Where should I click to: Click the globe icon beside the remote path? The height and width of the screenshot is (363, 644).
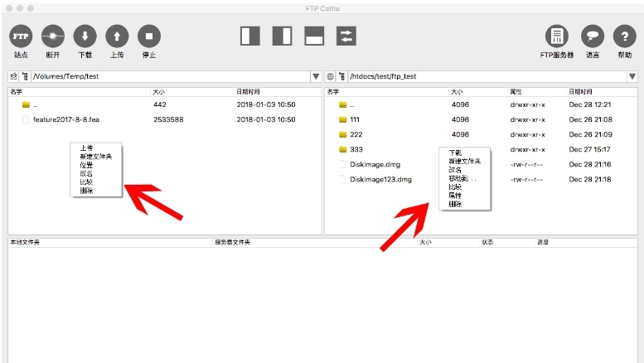coord(330,76)
